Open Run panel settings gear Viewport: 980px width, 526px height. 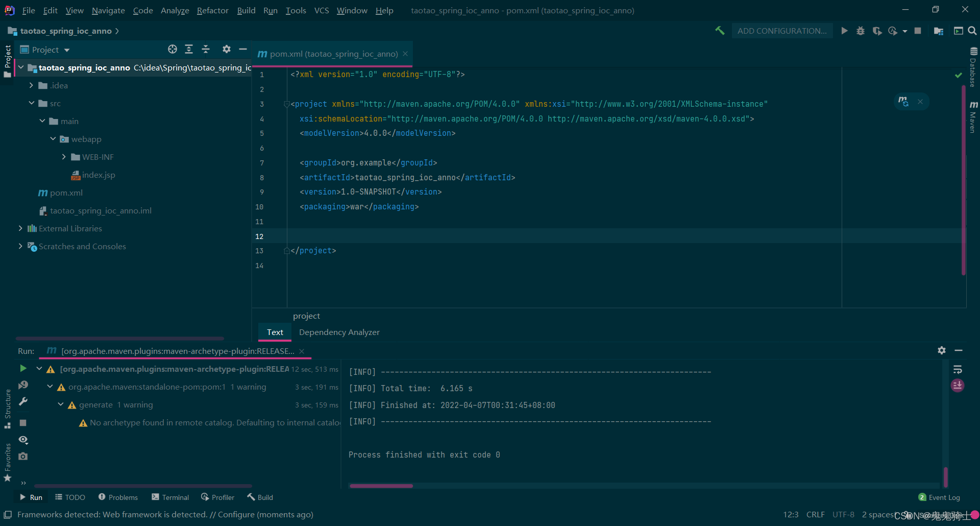tap(942, 350)
